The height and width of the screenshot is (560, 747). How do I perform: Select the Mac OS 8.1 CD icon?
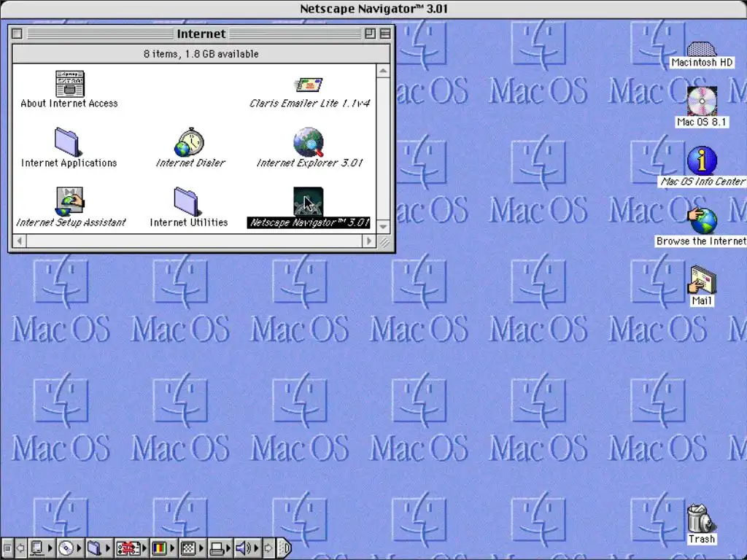click(702, 101)
